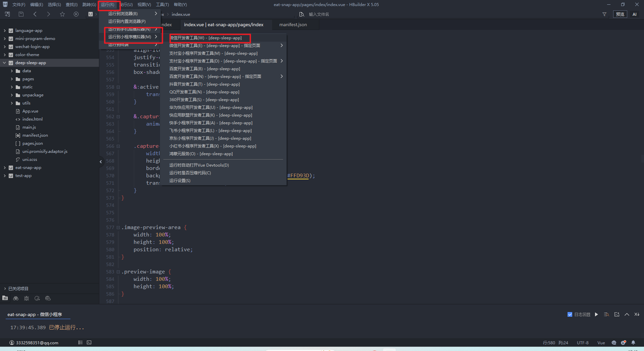This screenshot has height=351, width=644.
Task: Open the terminal icon in status bar
Action: tap(89, 343)
